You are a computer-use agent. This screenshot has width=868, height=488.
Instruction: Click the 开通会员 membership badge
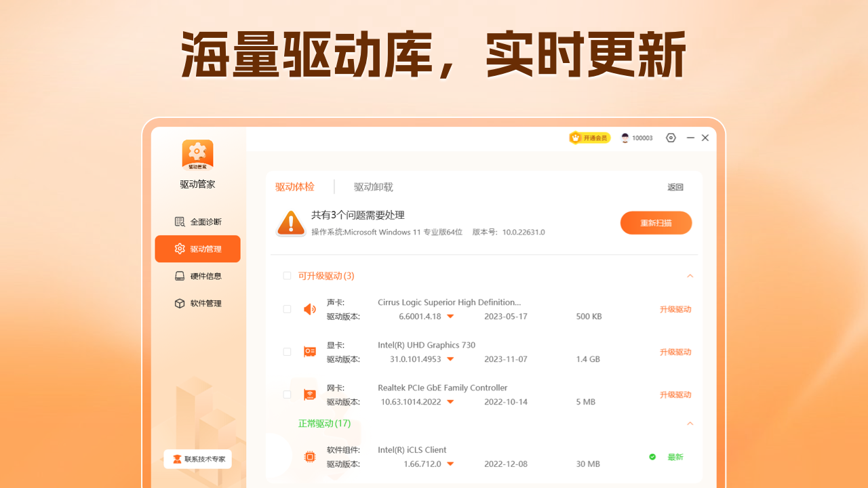589,137
